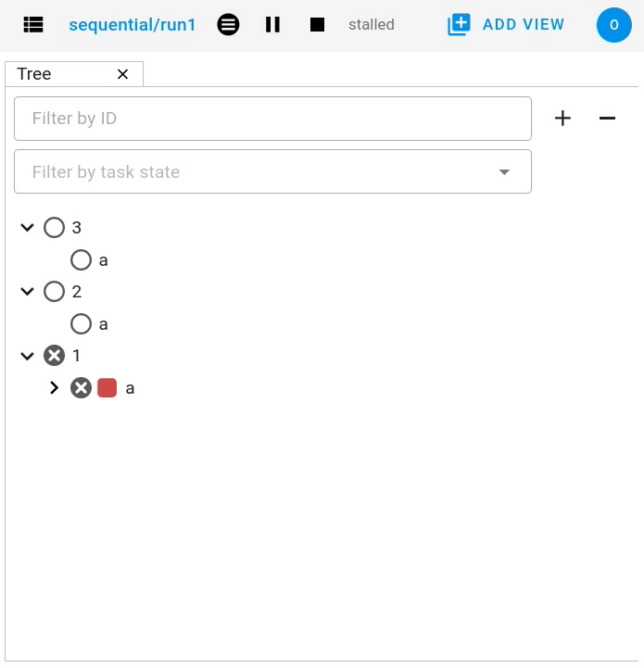Expand task a under cycle 1
This screenshot has width=644, height=668.
point(54,388)
